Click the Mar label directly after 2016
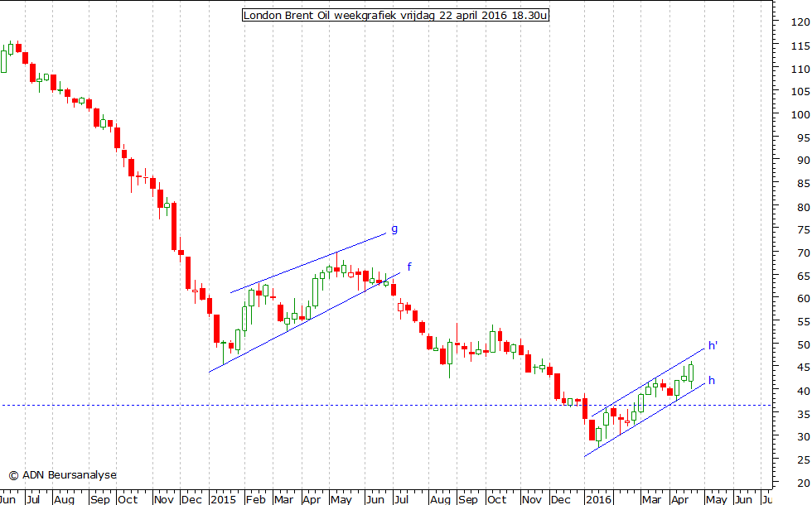This screenshot has height=505, width=812. (x=651, y=499)
